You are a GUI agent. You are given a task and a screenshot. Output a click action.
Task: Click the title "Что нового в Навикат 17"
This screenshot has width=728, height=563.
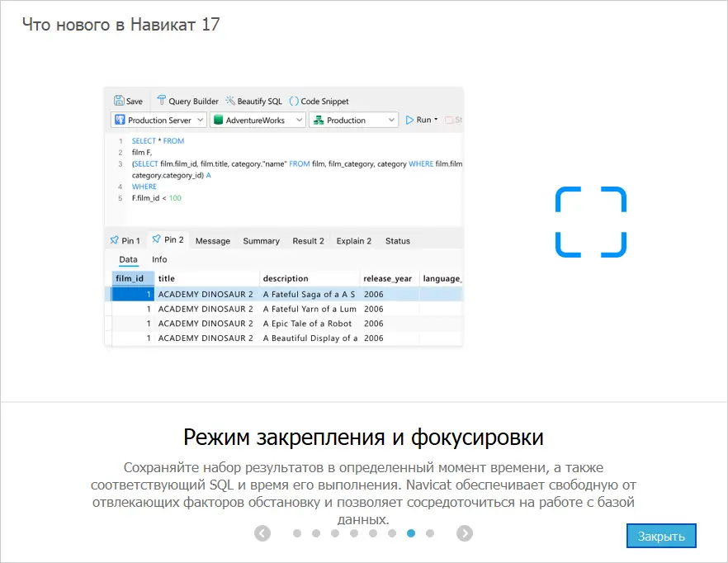coord(121,24)
